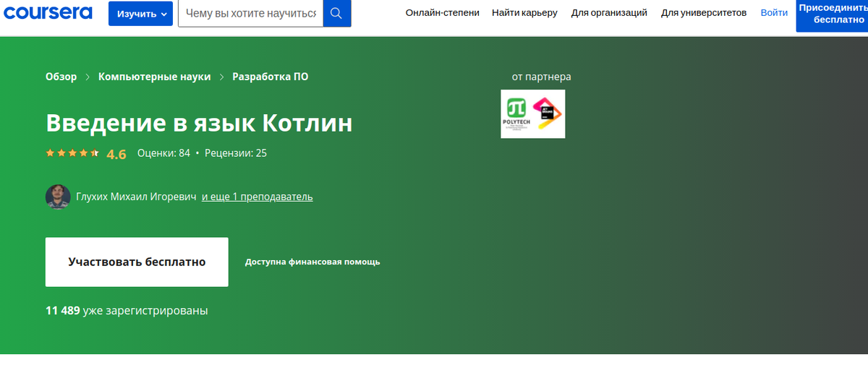Open Обзор breadcrumb link
The height and width of the screenshot is (365, 868).
[x=61, y=77]
